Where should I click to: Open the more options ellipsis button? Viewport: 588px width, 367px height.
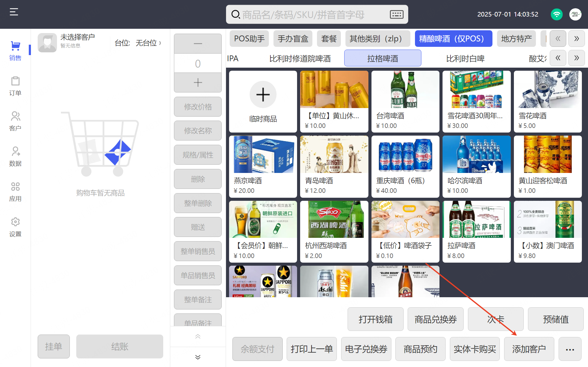[570, 349]
